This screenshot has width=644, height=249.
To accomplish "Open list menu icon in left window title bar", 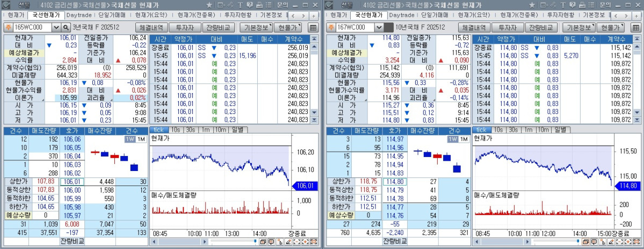I will point(268,5).
